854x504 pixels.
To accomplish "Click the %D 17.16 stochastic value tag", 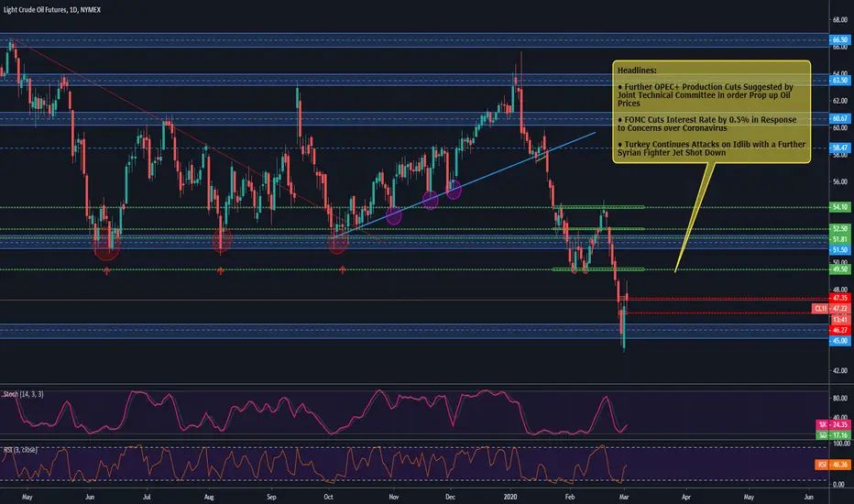I will 832,435.
